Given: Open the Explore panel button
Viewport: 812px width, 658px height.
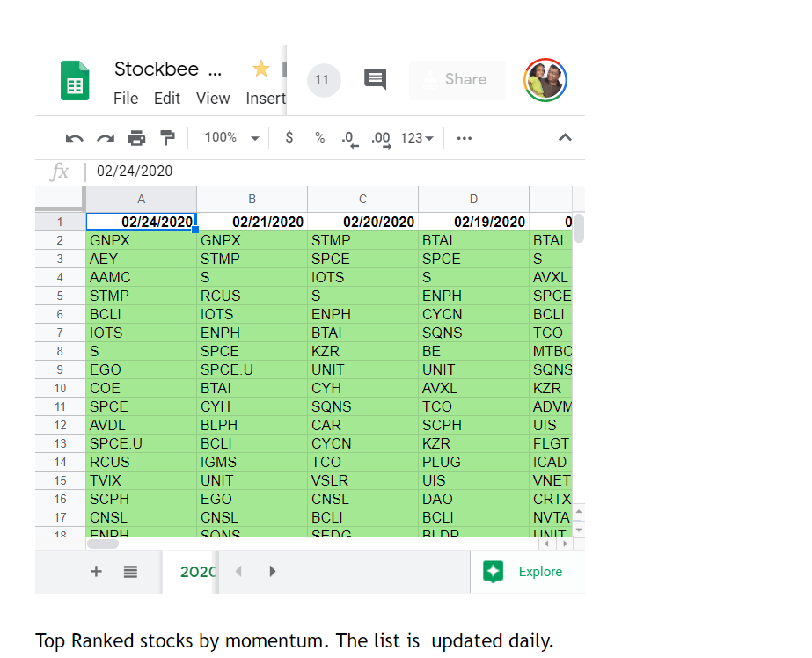Looking at the screenshot, I should [x=523, y=572].
